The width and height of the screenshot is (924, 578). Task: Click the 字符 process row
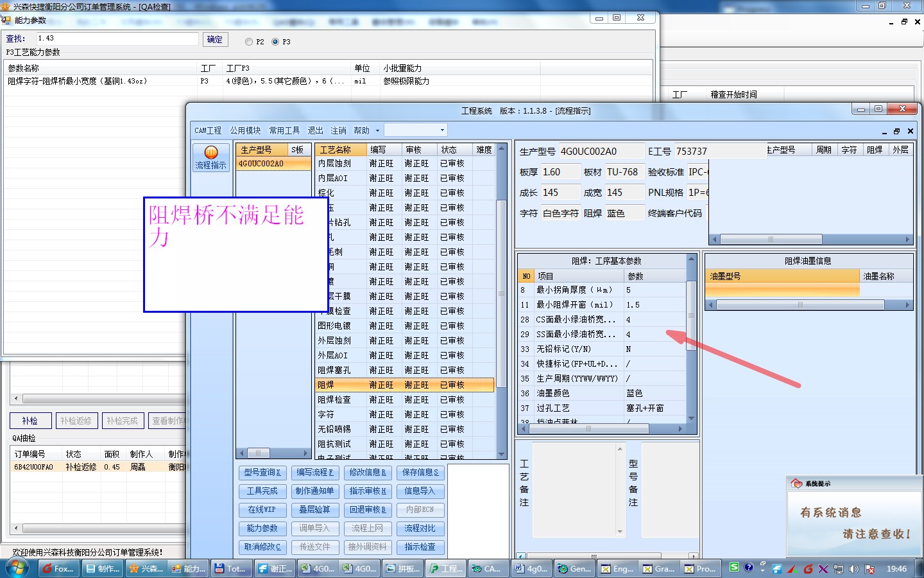tap(405, 414)
